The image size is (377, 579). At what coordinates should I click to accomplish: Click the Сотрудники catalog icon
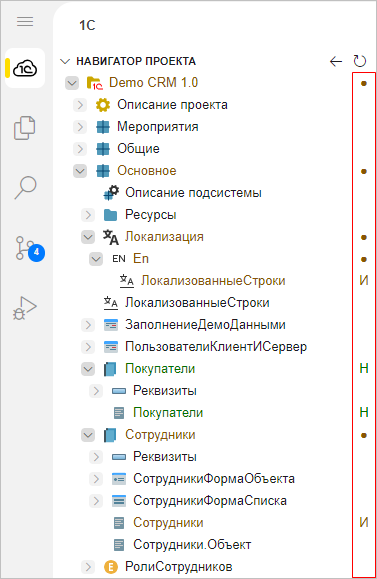(x=110, y=435)
